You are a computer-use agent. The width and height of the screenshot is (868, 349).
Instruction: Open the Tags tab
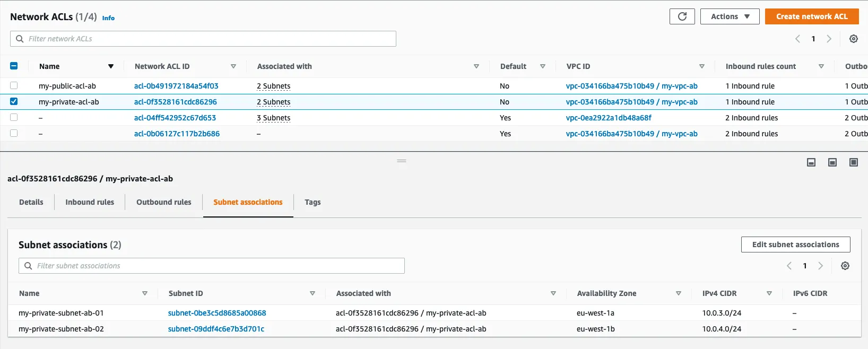(x=313, y=202)
